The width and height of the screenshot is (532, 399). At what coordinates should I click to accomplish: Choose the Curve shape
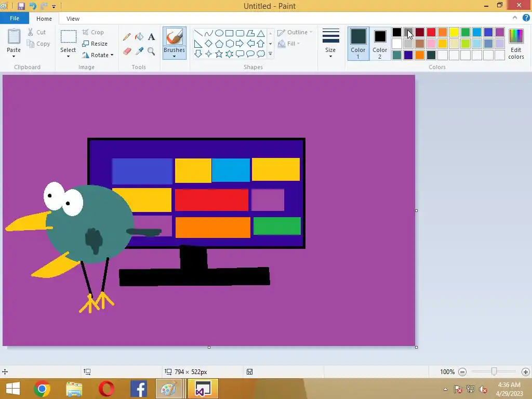point(209,33)
